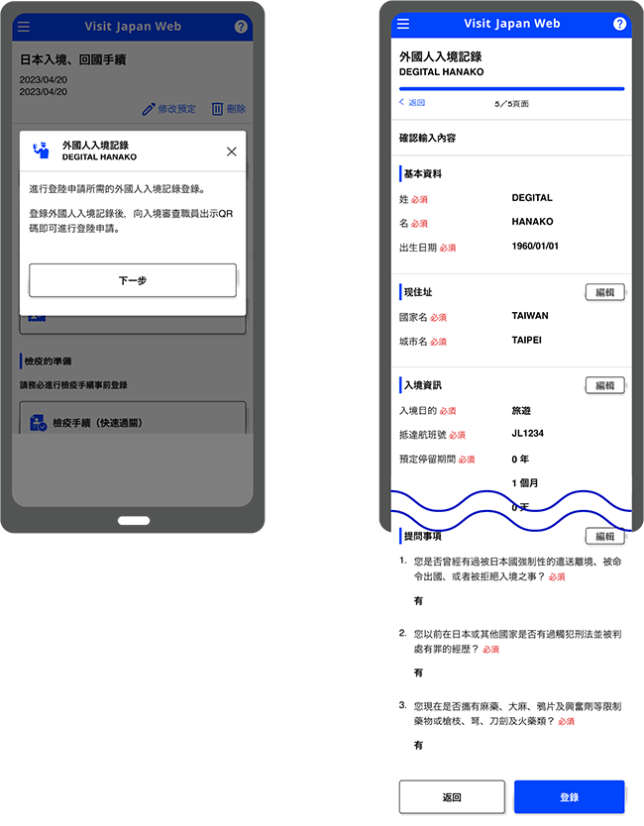Click the 外國人入境記錄 heading on right phone
644x826 pixels.
(x=441, y=56)
